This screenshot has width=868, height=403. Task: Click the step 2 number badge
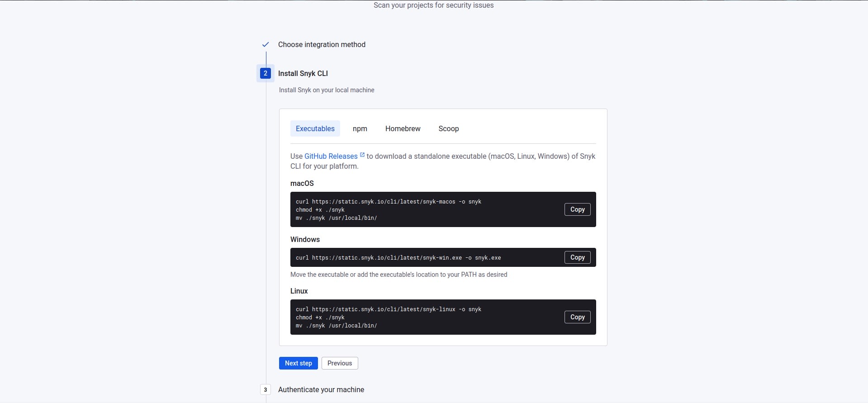(x=266, y=73)
